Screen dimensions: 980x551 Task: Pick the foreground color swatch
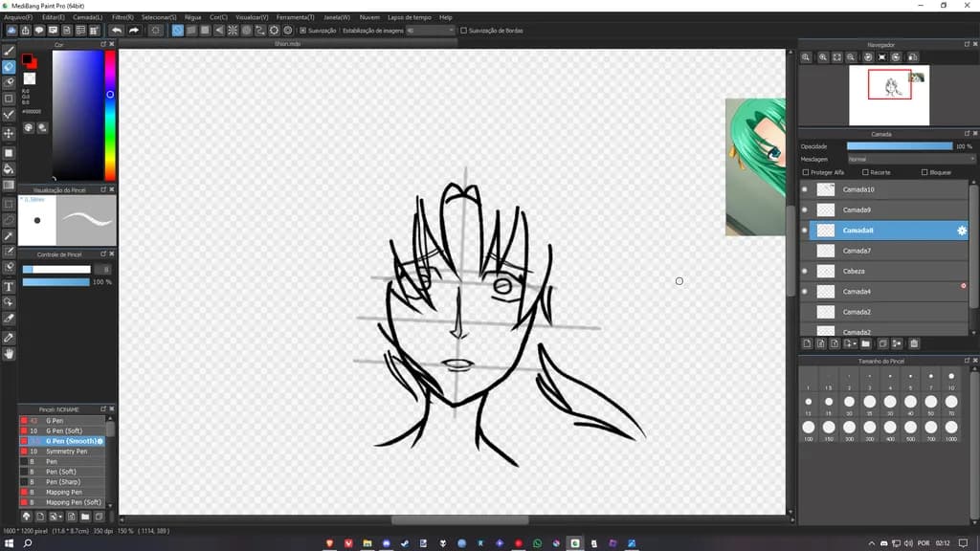[x=27, y=59]
